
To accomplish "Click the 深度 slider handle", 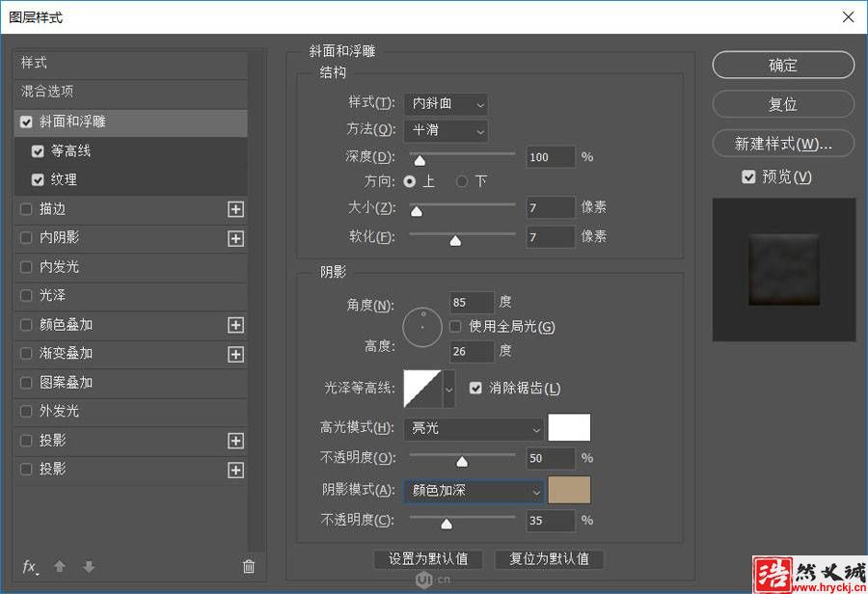I will [420, 160].
